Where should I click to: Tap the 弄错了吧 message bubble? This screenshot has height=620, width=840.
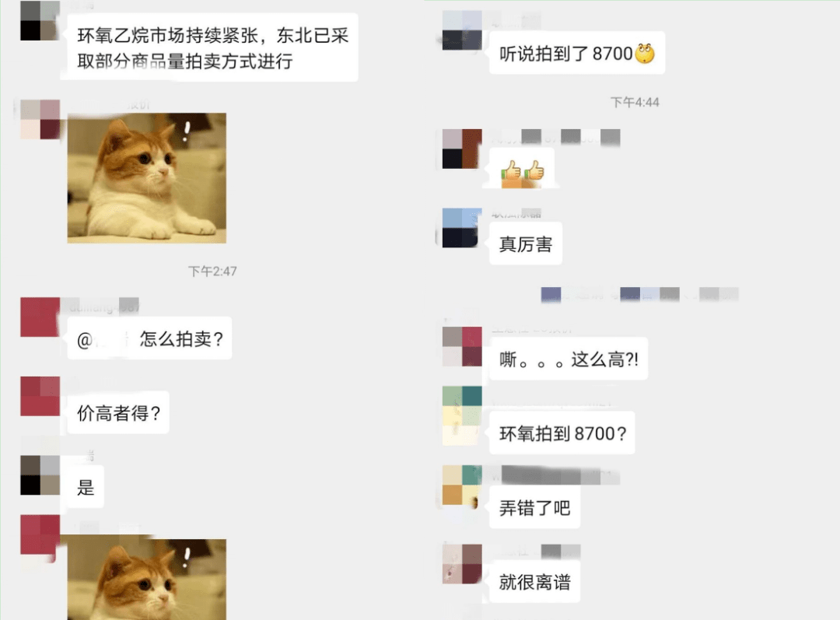[534, 507]
